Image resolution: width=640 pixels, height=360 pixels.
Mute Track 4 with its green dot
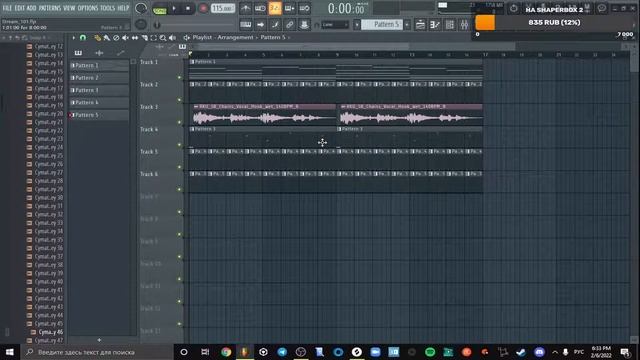(x=179, y=144)
